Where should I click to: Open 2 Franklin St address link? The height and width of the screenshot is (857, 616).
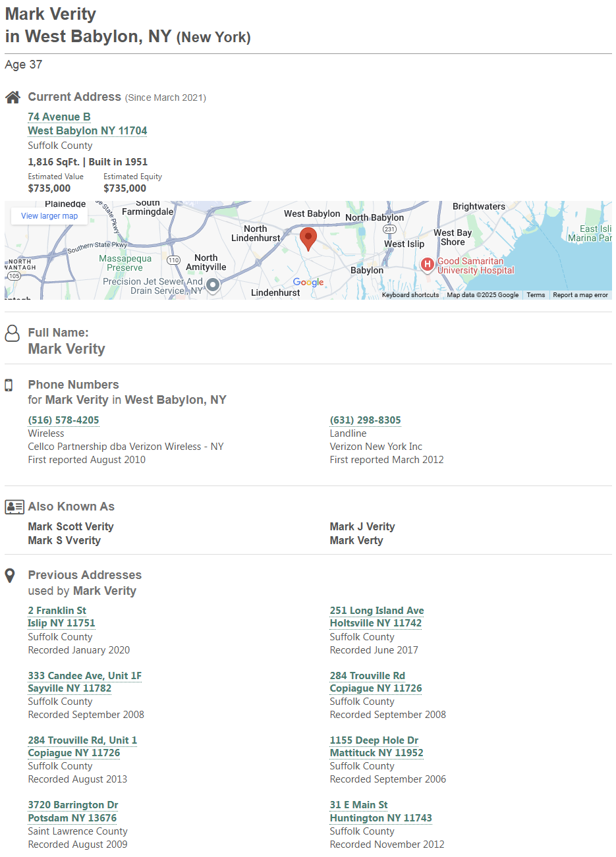pyautogui.click(x=57, y=611)
